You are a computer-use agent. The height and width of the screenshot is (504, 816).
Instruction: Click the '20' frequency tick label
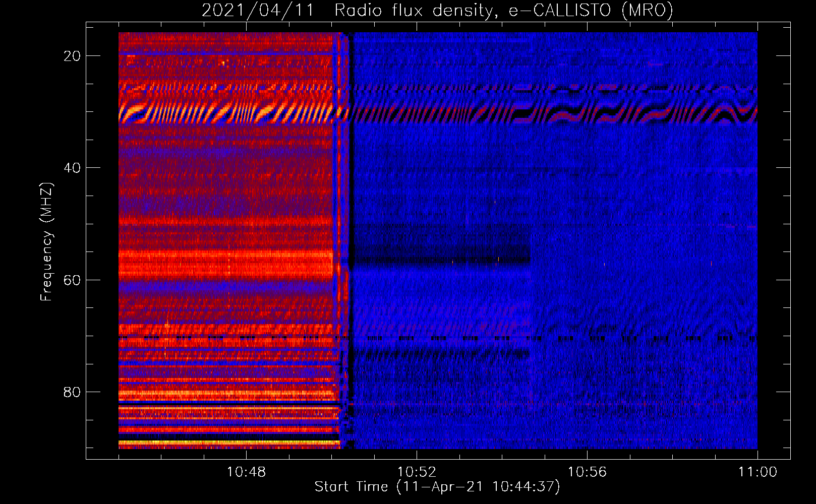72,56
